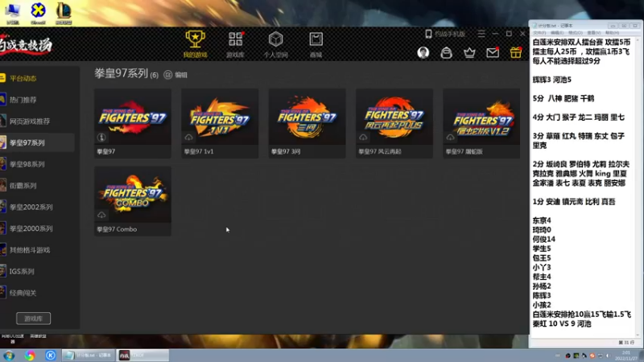Image resolution: width=644 pixels, height=362 pixels.
Task: Open the 我的游戏 trophy tab
Action: click(x=195, y=44)
